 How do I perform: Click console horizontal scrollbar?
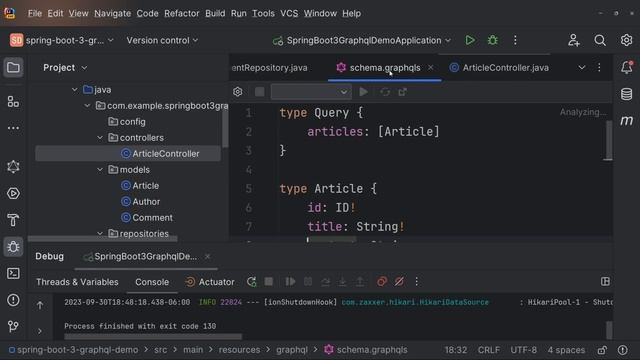coord(153,337)
